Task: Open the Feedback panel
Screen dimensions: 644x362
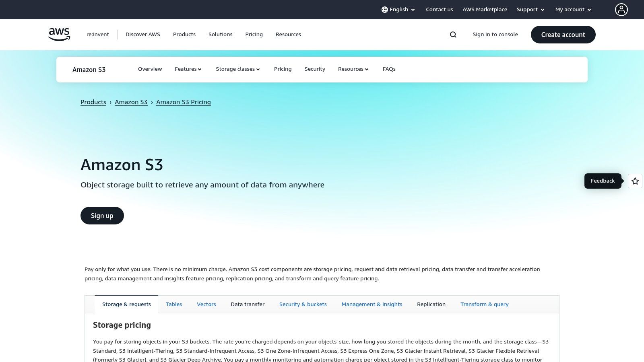Action: click(x=603, y=181)
